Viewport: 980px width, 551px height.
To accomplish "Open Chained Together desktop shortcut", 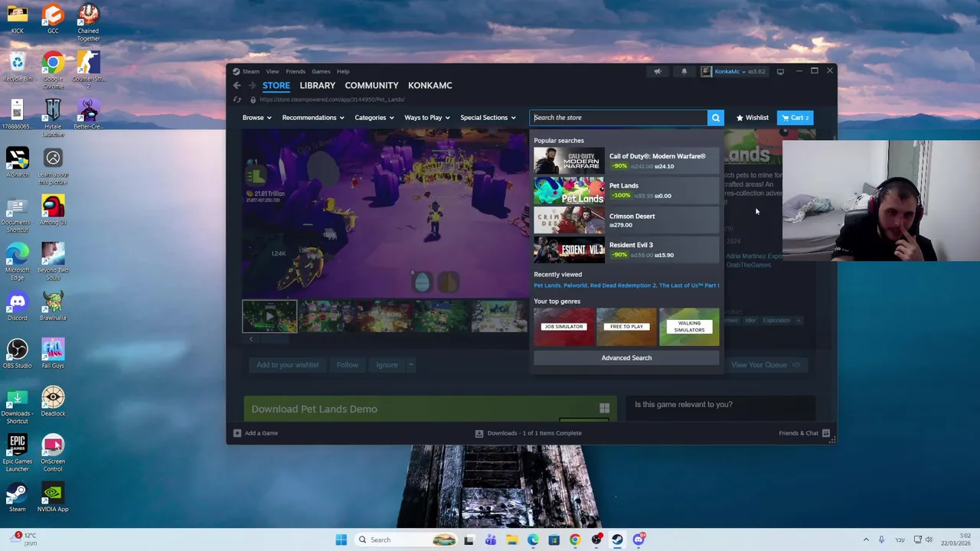I will (88, 23).
